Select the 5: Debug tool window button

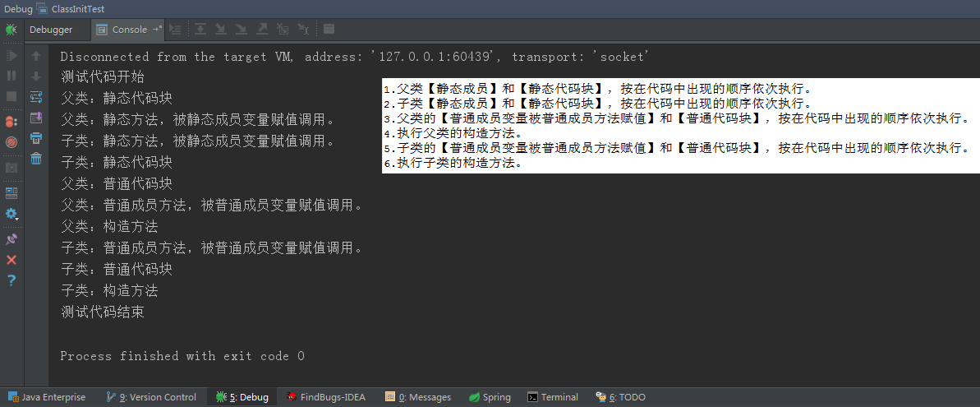tap(242, 397)
